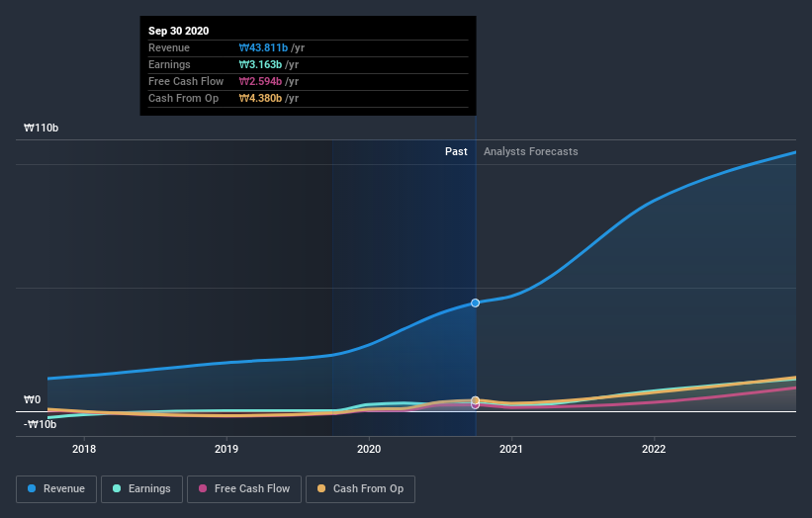Click the 2020 x-axis label
Viewport: 812px width, 518px height.
[369, 449]
